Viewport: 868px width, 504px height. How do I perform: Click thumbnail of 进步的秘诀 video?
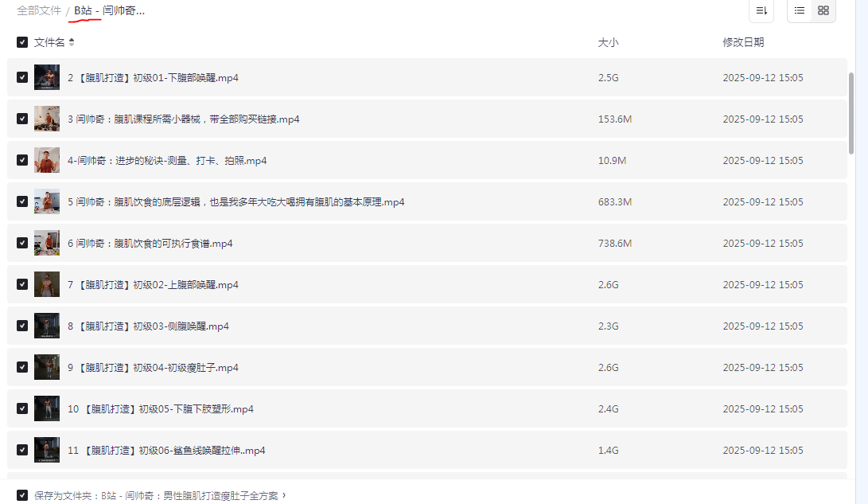click(47, 160)
